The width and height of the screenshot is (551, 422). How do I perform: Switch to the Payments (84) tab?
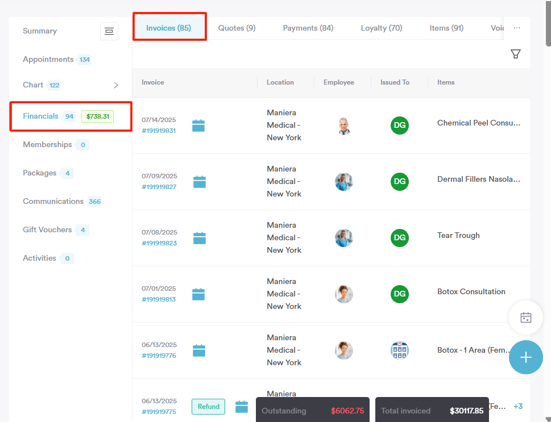click(308, 28)
